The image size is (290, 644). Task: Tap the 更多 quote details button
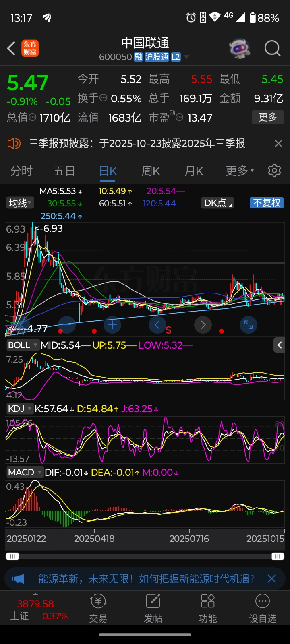(268, 117)
